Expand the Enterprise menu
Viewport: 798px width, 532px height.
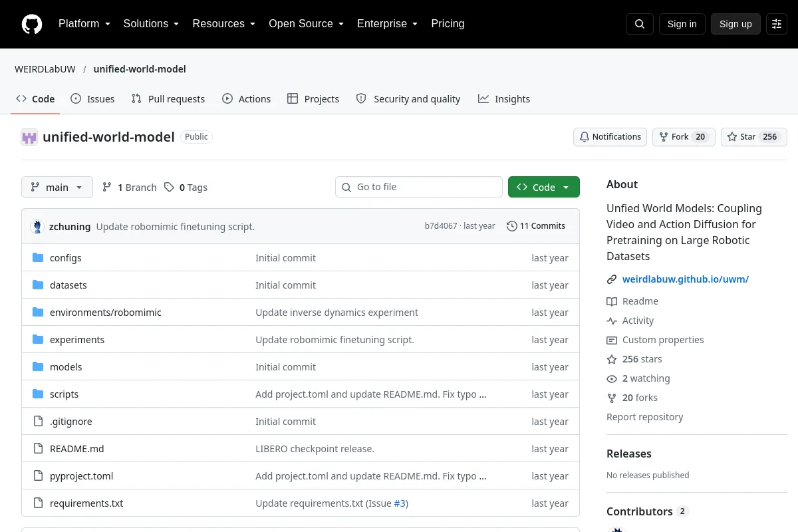coord(387,24)
